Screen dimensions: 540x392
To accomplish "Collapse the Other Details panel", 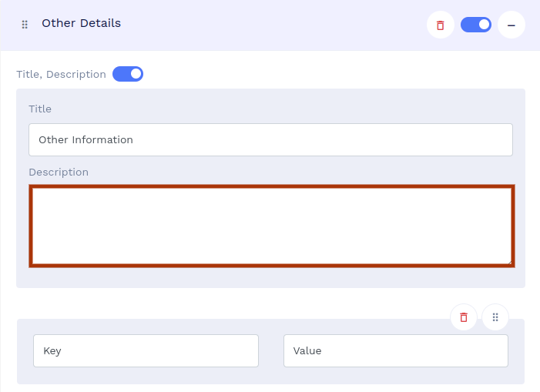I will click(x=511, y=25).
